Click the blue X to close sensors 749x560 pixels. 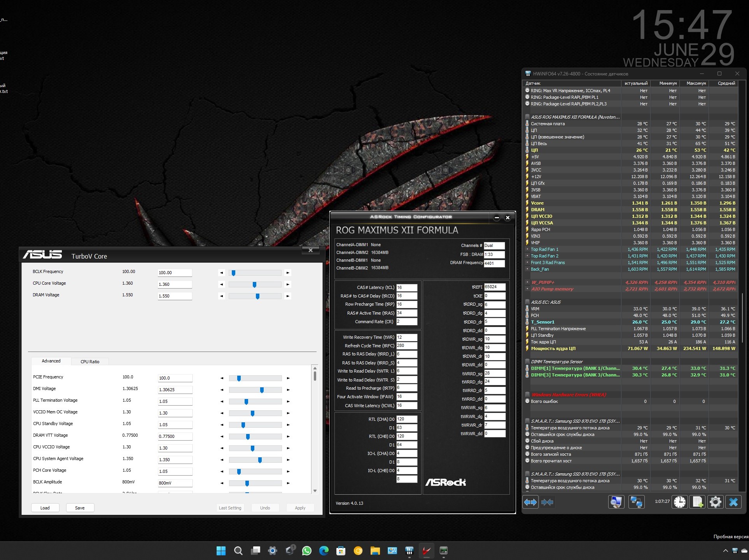tap(733, 502)
